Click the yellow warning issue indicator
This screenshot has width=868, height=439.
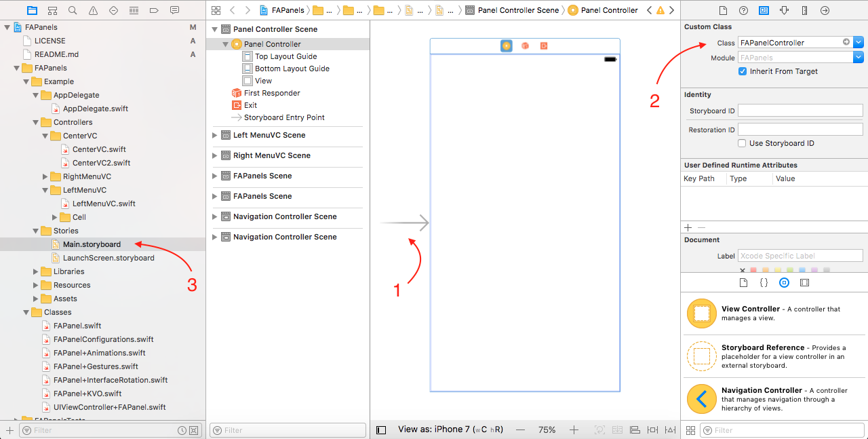click(660, 10)
